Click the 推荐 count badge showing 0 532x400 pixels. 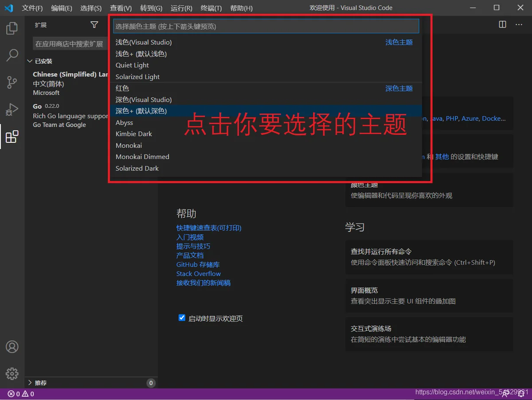151,383
